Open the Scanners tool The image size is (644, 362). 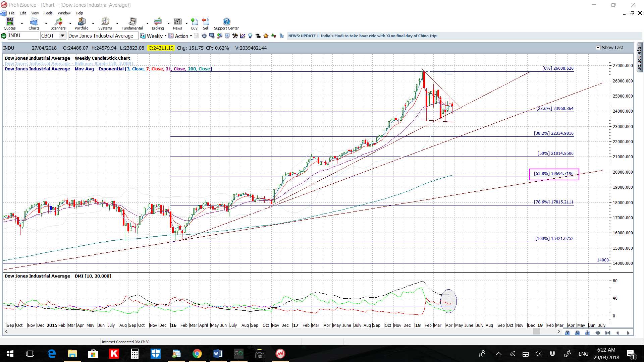[58, 24]
